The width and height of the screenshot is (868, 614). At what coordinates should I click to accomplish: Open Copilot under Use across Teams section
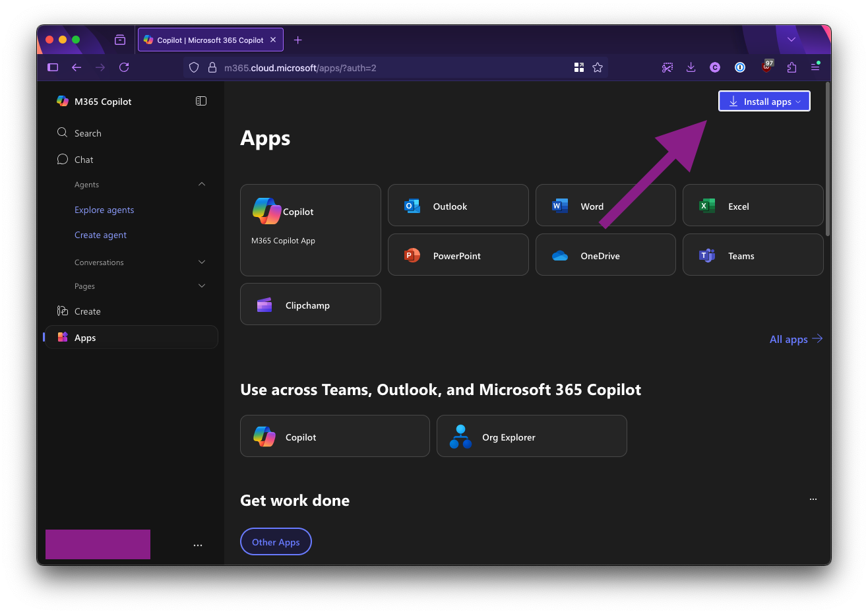click(x=334, y=437)
